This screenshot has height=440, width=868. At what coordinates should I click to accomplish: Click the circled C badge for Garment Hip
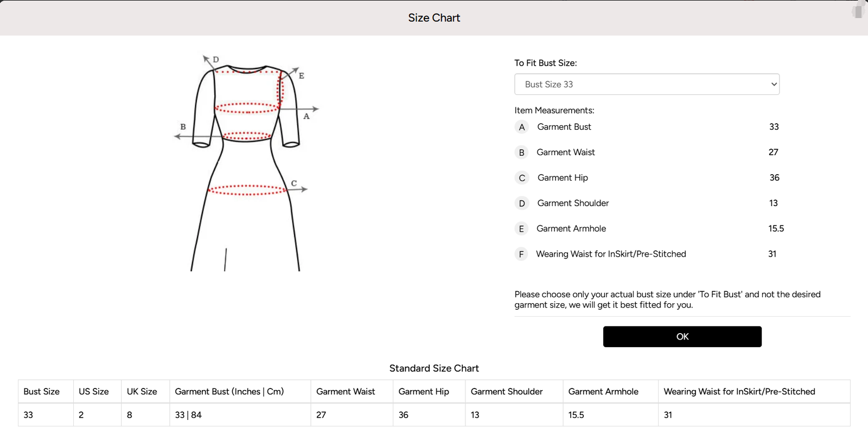coord(521,178)
